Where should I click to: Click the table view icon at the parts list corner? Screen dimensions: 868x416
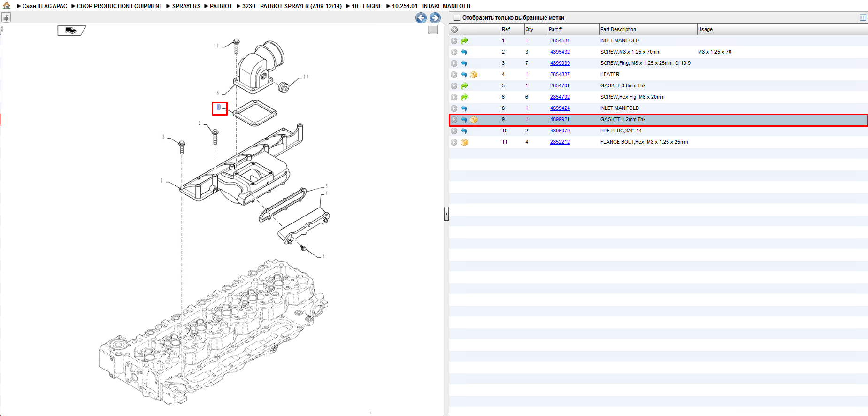[863, 17]
